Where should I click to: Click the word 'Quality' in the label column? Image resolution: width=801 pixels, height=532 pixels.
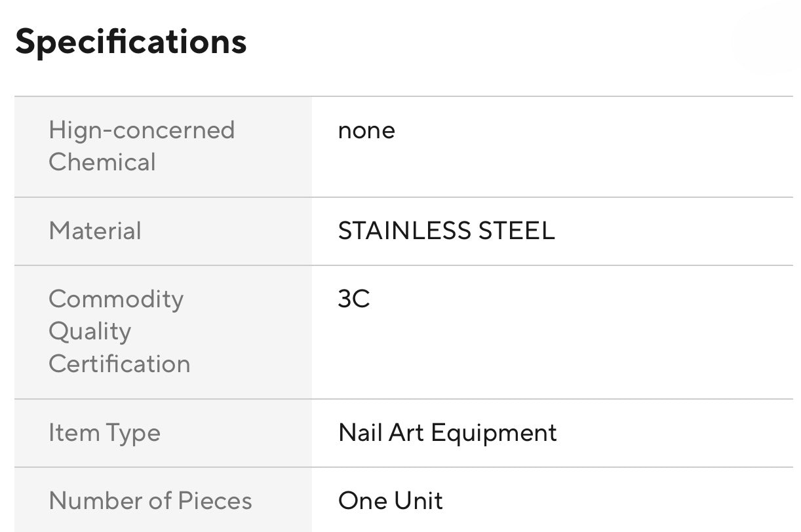click(90, 332)
